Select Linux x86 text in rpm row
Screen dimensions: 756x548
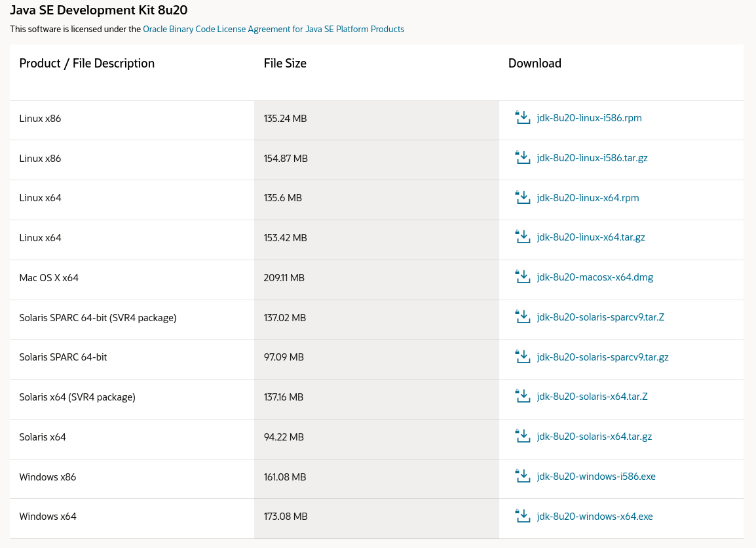(x=40, y=119)
